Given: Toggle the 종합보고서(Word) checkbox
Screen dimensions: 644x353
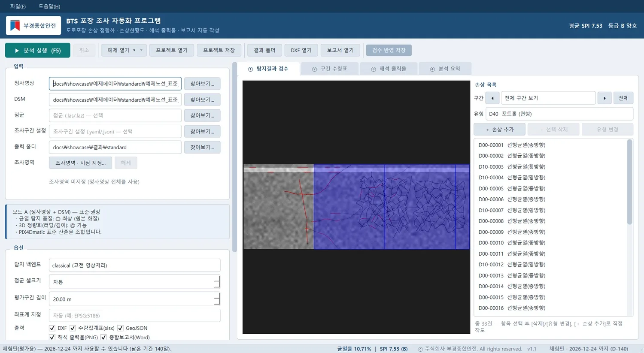Looking at the screenshot, I should 103,338.
